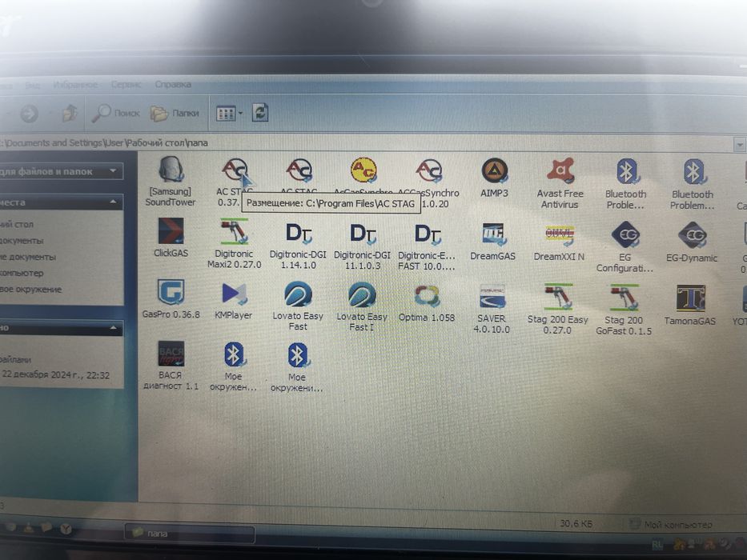
Task: Select Stag 200 Easy 0.27.0 shortcut
Action: (x=558, y=310)
